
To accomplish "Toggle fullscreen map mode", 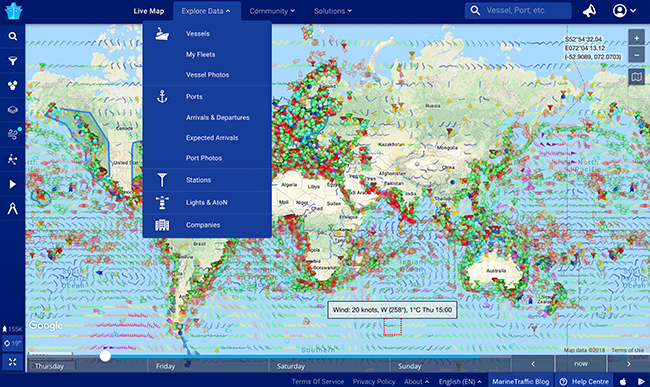I will click(x=12, y=362).
